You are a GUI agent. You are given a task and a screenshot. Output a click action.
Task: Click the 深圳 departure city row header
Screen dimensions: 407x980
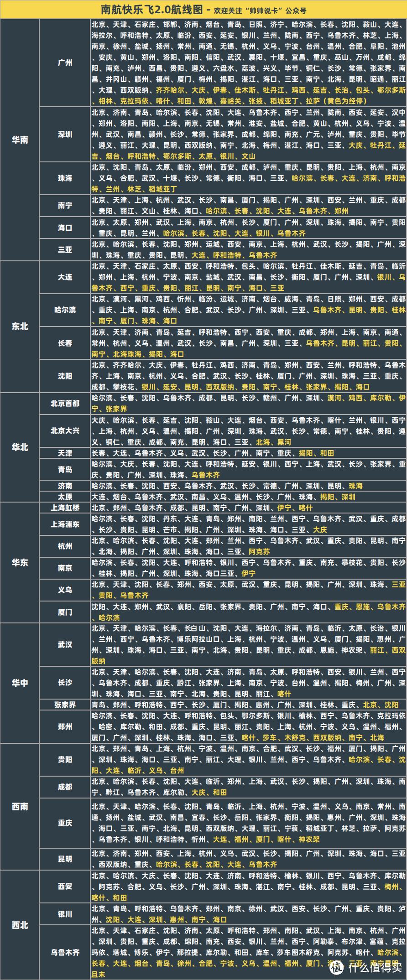coord(65,135)
